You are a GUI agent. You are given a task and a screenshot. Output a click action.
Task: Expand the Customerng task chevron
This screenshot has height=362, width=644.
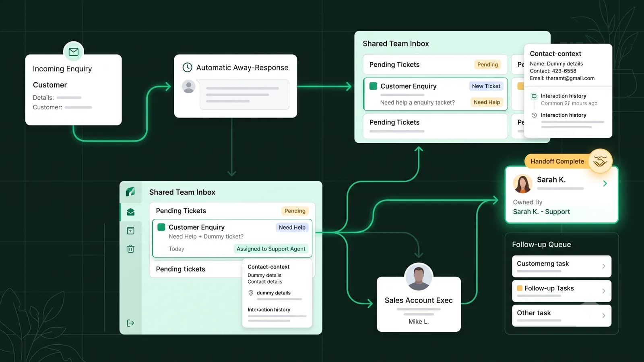pos(604,266)
